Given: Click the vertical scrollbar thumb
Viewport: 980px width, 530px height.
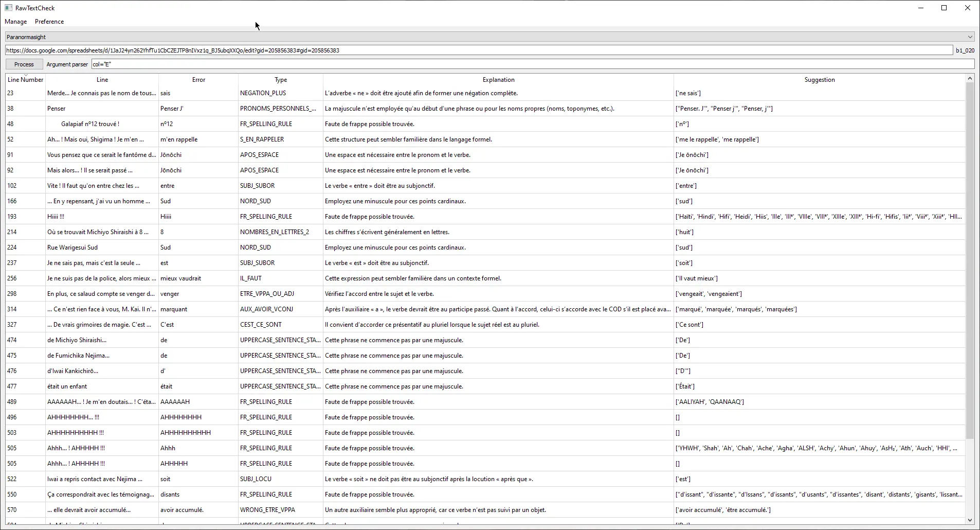Looking at the screenshot, I should (x=970, y=257).
